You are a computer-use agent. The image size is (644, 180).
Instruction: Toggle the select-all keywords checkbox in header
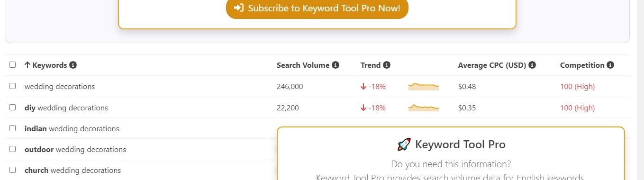point(13,65)
